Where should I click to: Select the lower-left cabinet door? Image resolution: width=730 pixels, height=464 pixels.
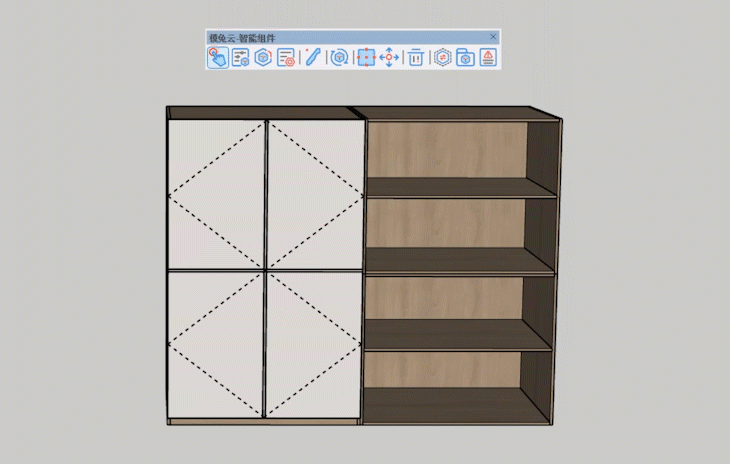click(217, 343)
